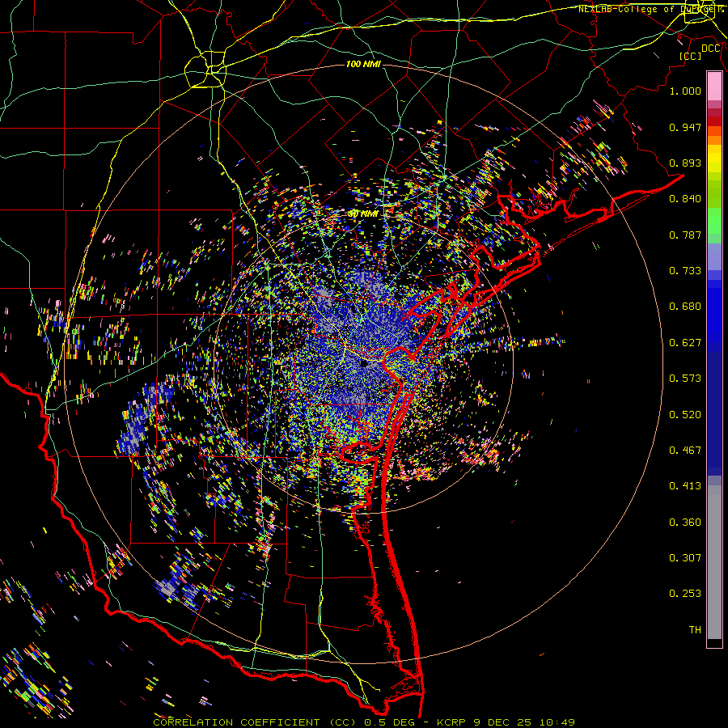Click the 0.253 legend value
728x728 pixels.
click(x=685, y=594)
